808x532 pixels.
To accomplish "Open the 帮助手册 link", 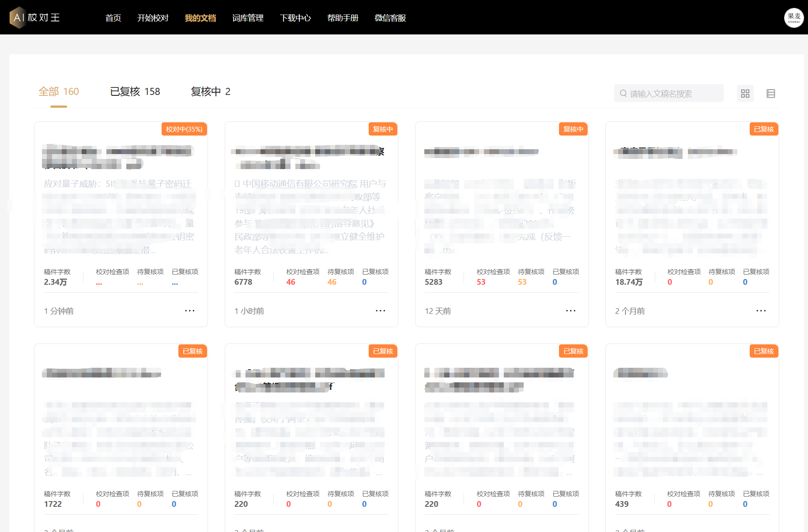I will pyautogui.click(x=343, y=18).
